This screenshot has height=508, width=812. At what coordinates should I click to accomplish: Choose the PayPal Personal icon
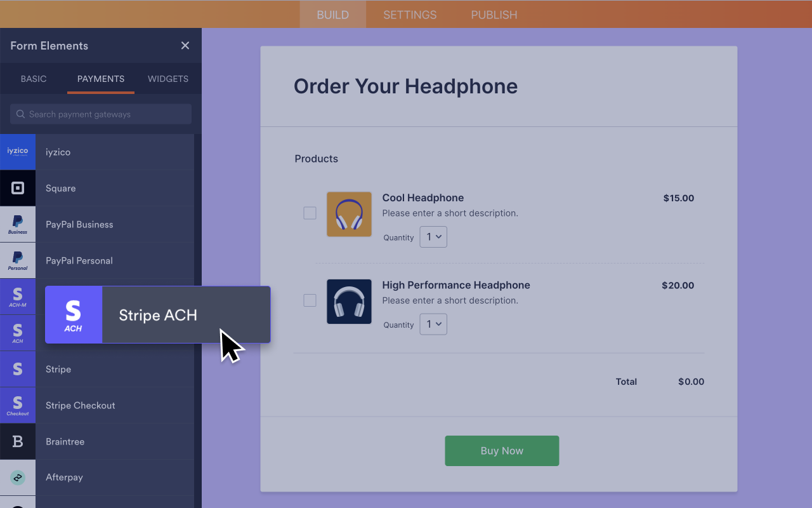(18, 260)
